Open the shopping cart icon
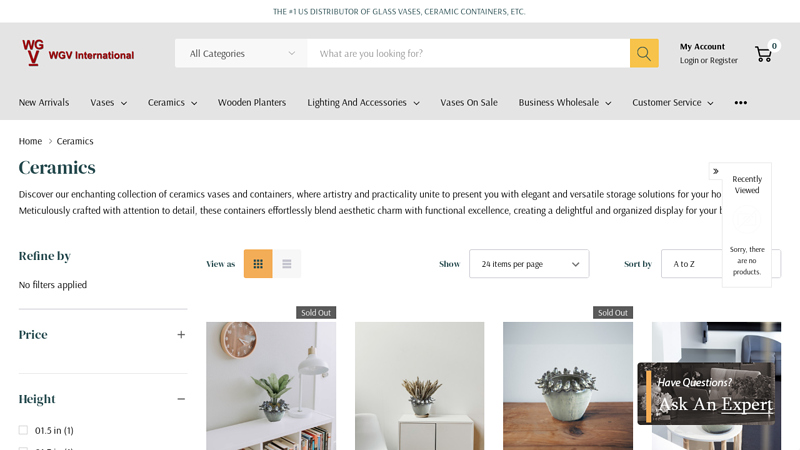This screenshot has height=450, width=800. (764, 54)
